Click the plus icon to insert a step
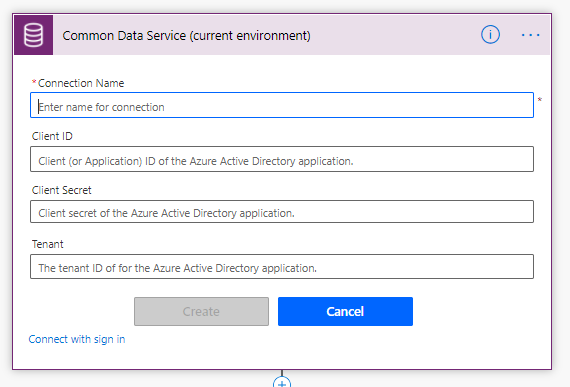Viewport: 570px width, 387px height. coord(282,383)
